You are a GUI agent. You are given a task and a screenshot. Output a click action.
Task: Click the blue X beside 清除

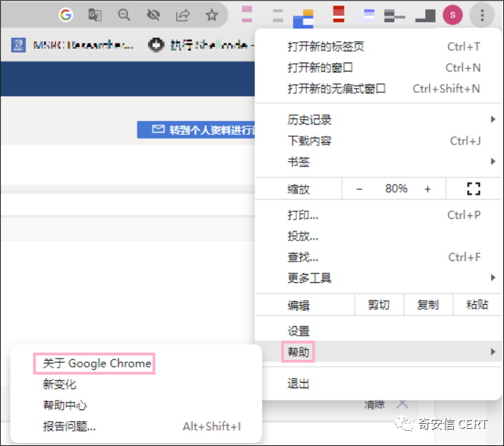point(402,404)
